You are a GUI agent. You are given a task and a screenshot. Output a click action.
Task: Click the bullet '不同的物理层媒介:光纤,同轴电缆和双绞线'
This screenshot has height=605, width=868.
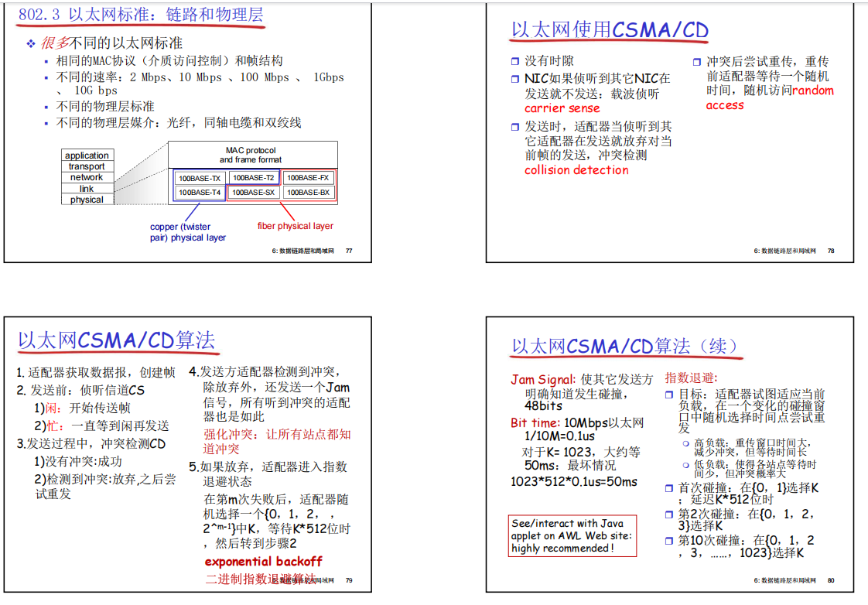[178, 123]
